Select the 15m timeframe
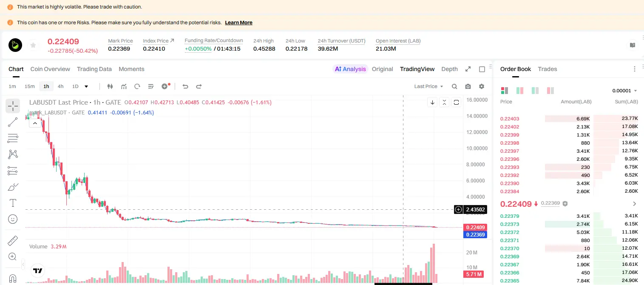This screenshot has height=285, width=644. click(29, 86)
